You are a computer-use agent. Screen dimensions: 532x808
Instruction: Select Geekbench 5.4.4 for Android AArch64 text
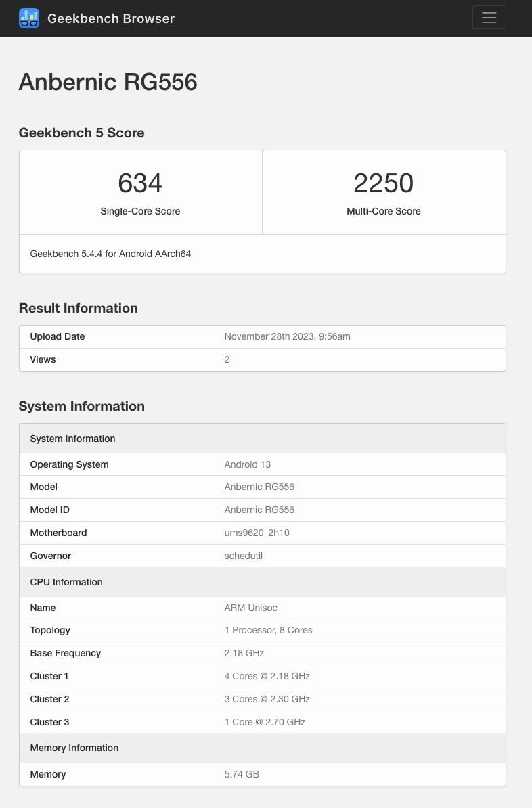110,254
